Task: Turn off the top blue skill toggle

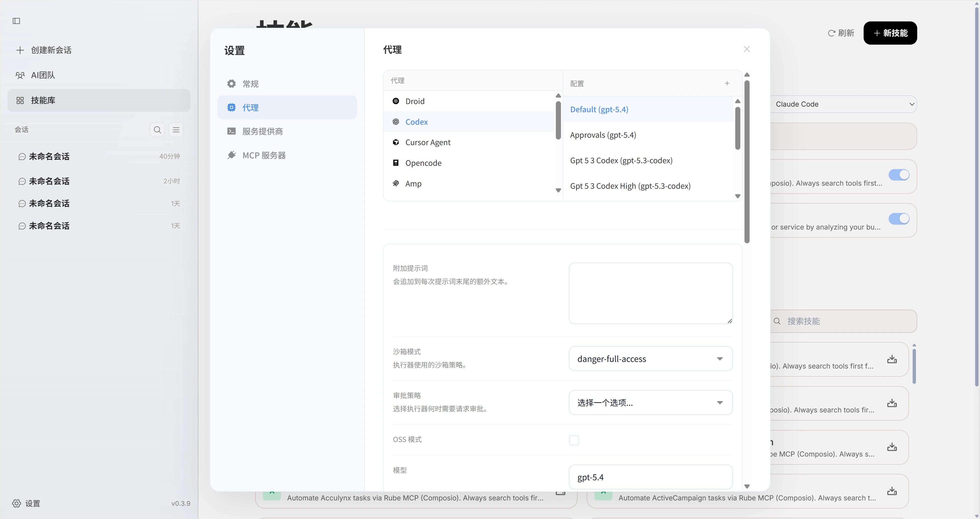Action: (899, 175)
